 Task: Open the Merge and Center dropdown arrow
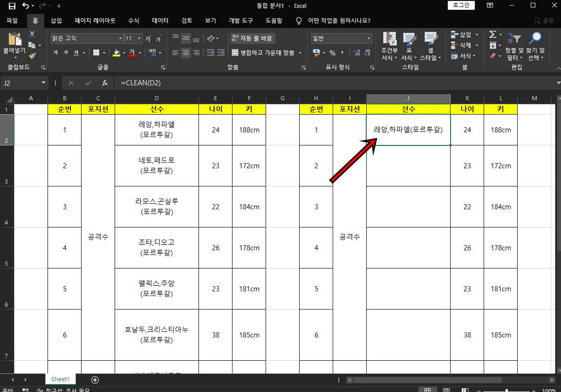[301, 53]
